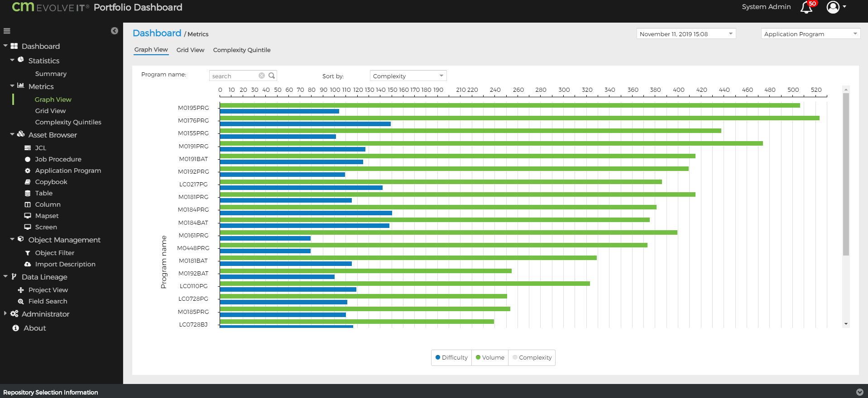
Task: Expand Repository Selection Information panel chevron
Action: 860,392
